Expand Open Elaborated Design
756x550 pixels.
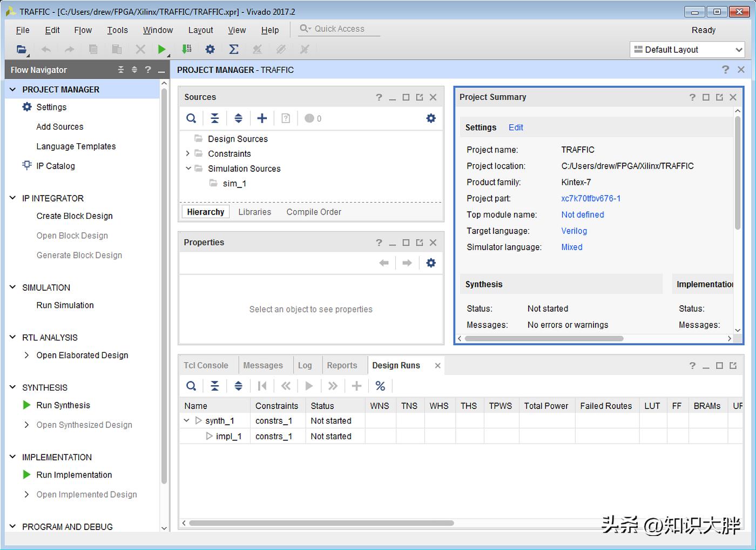point(26,355)
